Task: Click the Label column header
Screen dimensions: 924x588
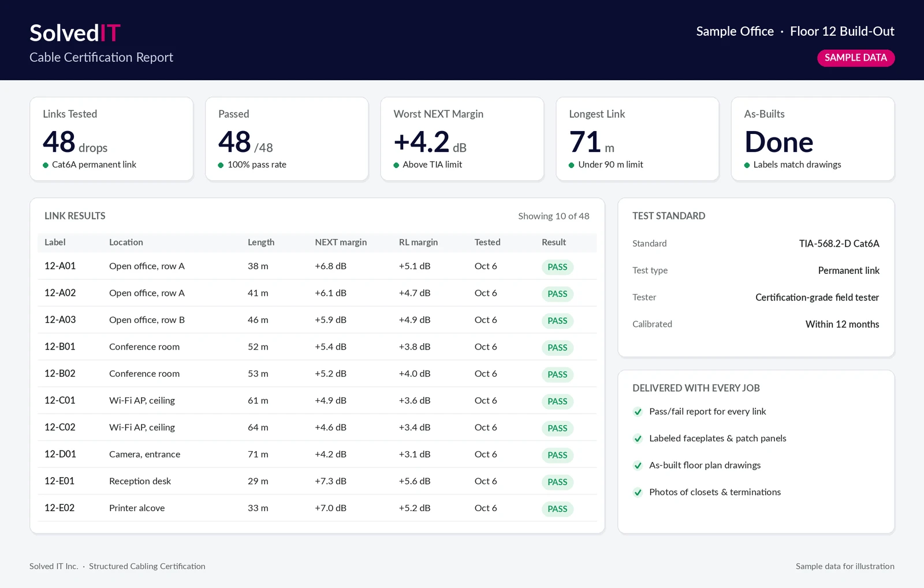Action: click(x=55, y=243)
